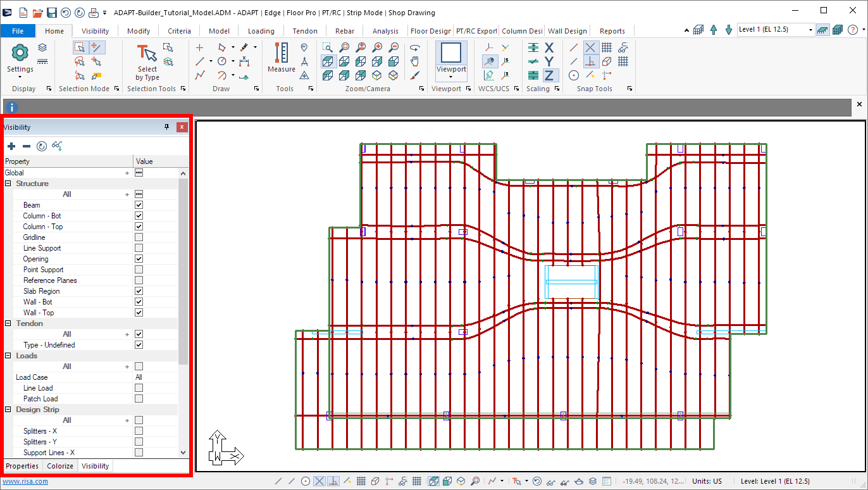Click the refresh icon in Visibility panel

[42, 146]
